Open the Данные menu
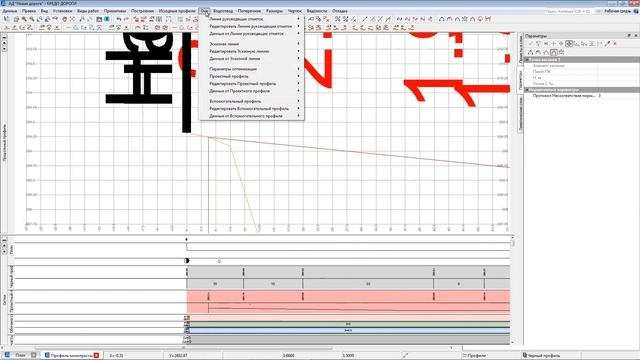Image resolution: width=640 pixels, height=360 pixels. (x=10, y=11)
